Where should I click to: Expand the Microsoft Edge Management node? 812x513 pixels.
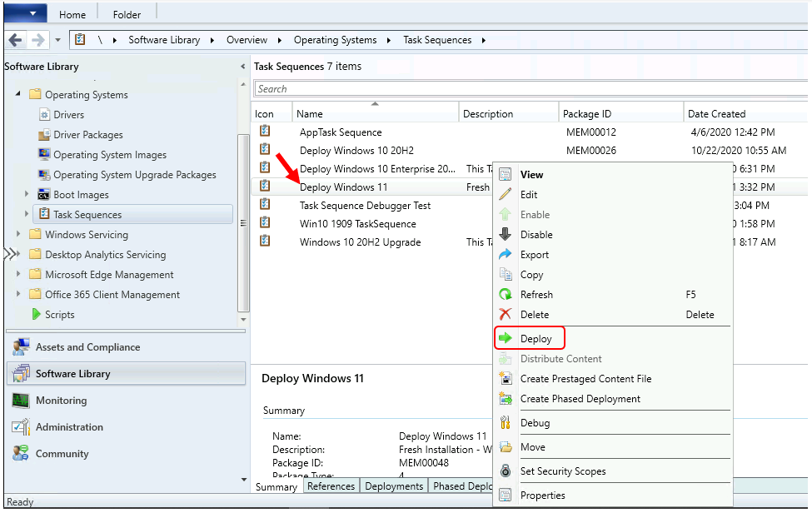click(x=18, y=274)
